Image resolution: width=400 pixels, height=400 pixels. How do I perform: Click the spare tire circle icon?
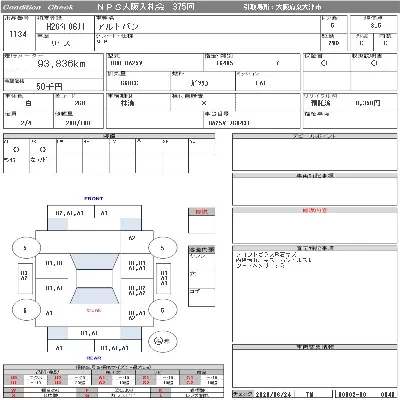click(162, 341)
